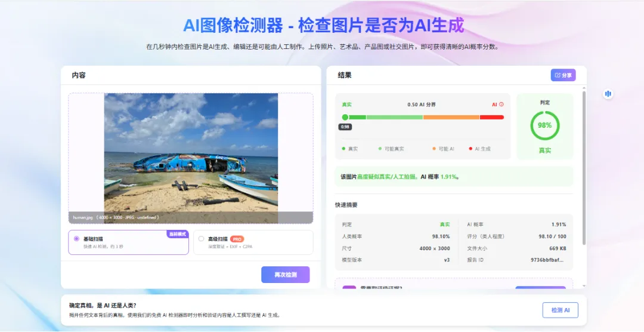Click the orange segment of the score bar
This screenshot has width=644, height=332.
coord(451,117)
